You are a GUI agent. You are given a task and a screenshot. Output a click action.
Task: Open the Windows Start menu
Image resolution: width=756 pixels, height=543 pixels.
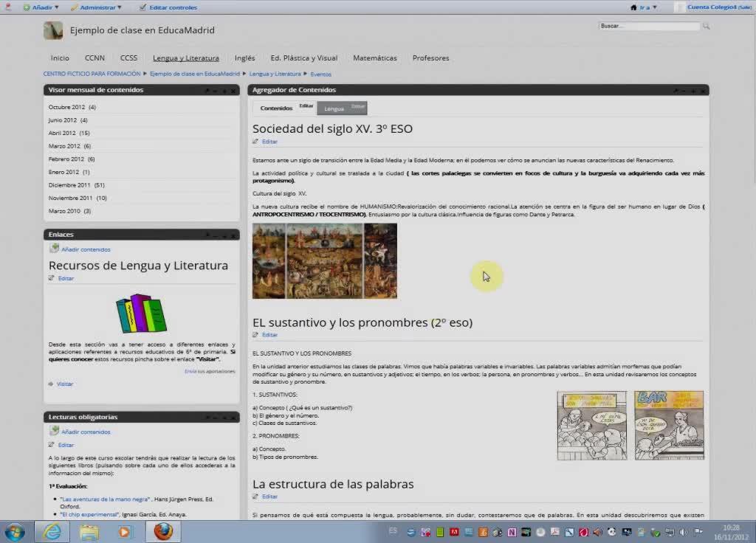15,531
